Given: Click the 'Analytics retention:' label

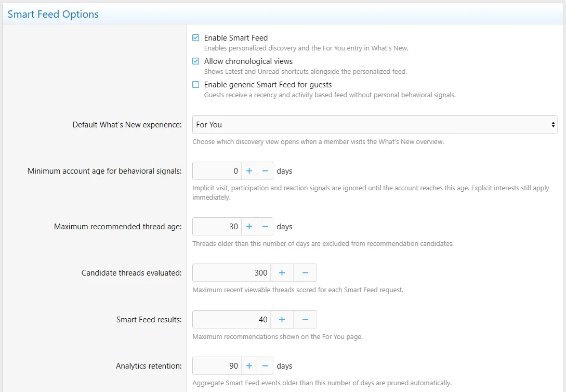Looking at the screenshot, I should [149, 366].
